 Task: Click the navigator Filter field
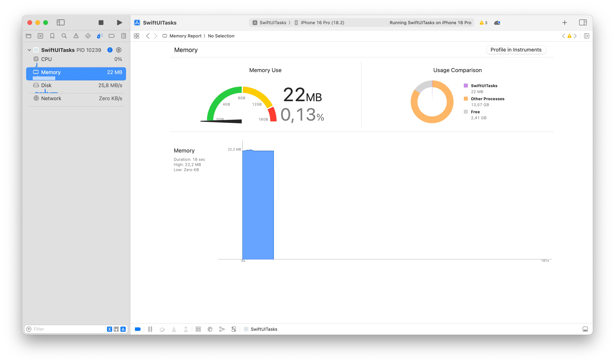point(66,329)
